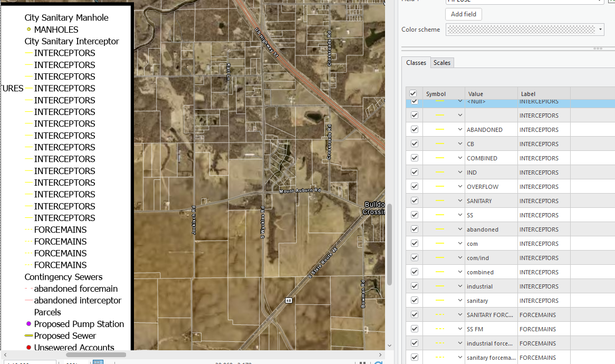This screenshot has height=364, width=615.
Task: Click the Parcels legend item
Action: (x=47, y=312)
